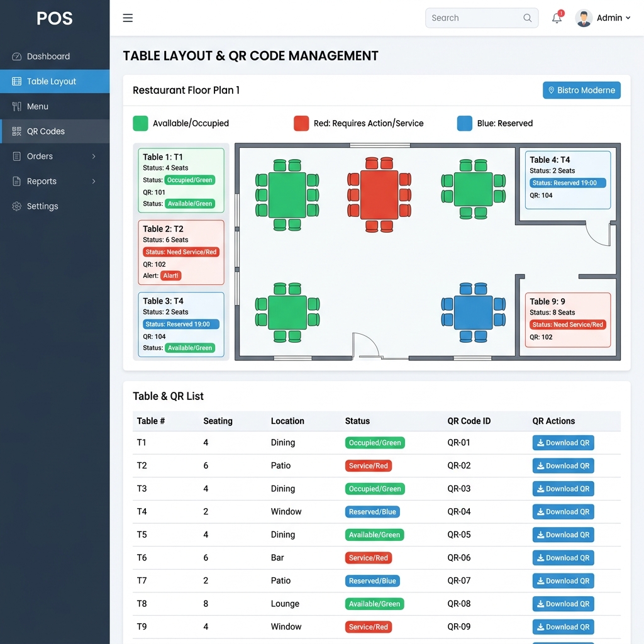Screen dimensions: 644x644
Task: Click Reserved/Blue status badge in row T7
Action: (372, 580)
